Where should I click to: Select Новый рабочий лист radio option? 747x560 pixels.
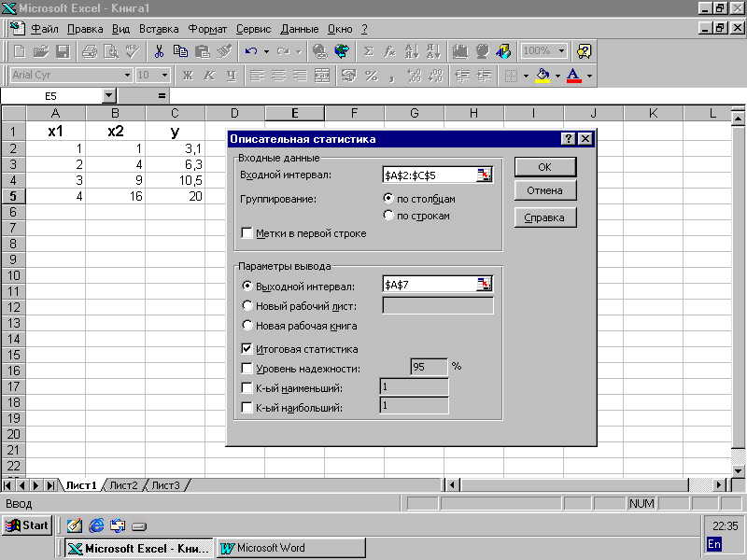pyautogui.click(x=247, y=305)
